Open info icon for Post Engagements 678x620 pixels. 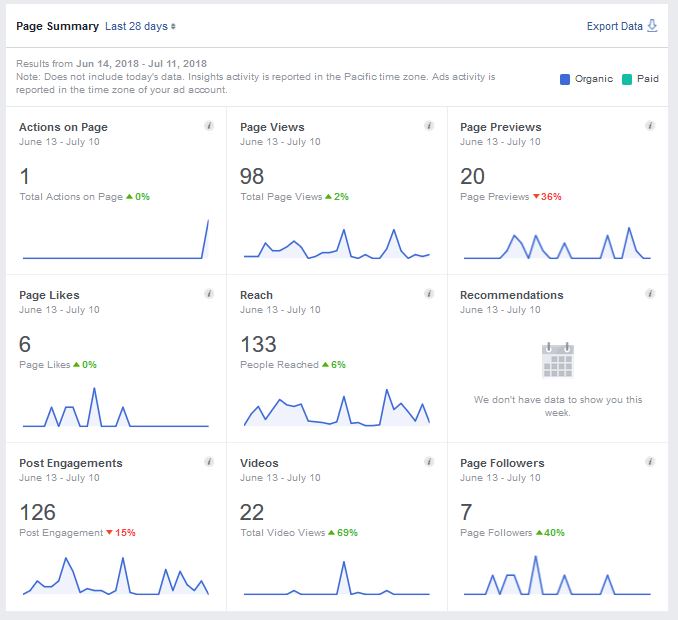[x=209, y=462]
